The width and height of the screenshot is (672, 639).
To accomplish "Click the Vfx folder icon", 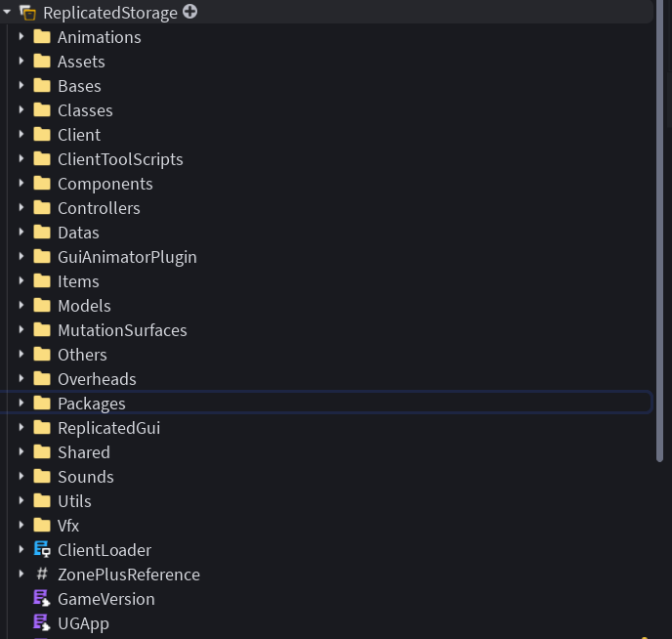I will click(42, 525).
